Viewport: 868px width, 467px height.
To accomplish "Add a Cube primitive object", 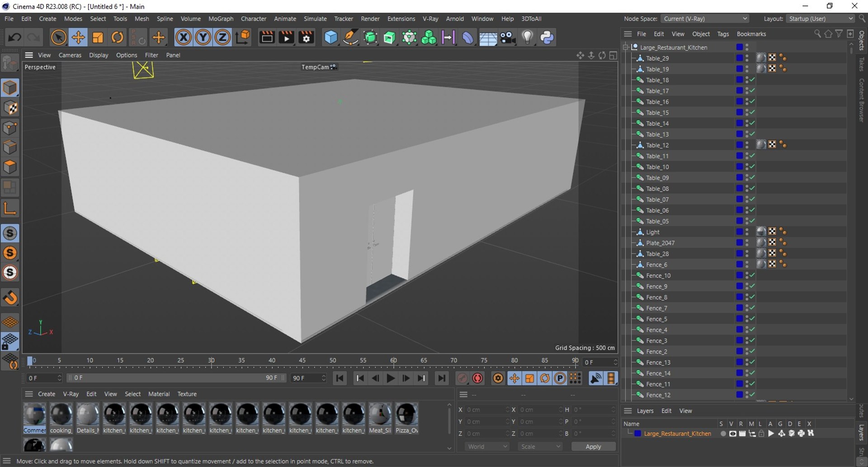I will pyautogui.click(x=331, y=37).
